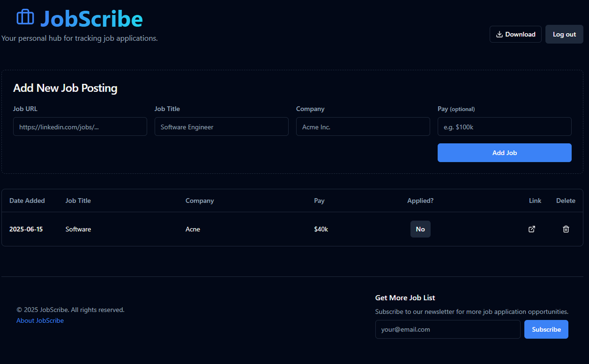Focus the Company input field
589x364 pixels.
coord(363,127)
